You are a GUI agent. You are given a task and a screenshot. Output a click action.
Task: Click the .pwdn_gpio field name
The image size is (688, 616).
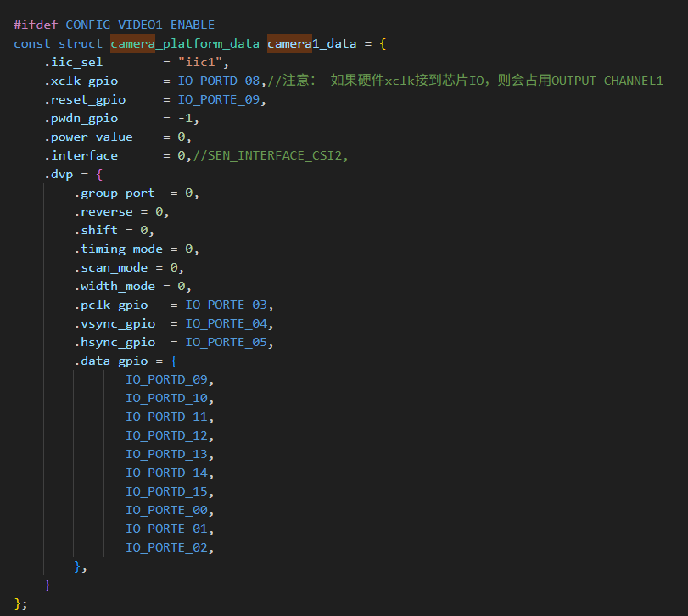tap(81, 119)
